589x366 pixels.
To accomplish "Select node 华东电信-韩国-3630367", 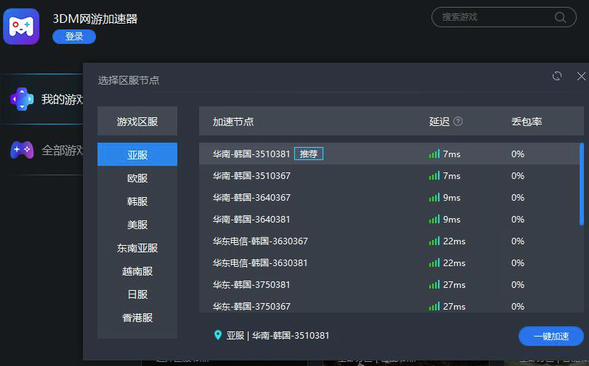I will point(389,241).
